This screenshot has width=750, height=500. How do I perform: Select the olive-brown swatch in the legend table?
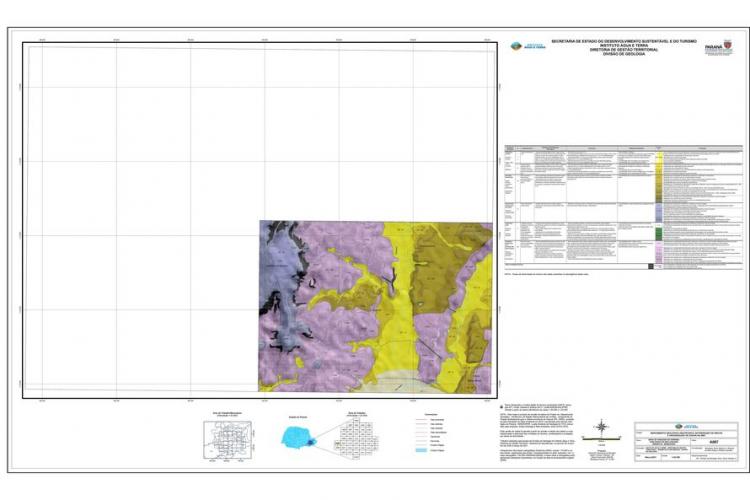[659, 188]
